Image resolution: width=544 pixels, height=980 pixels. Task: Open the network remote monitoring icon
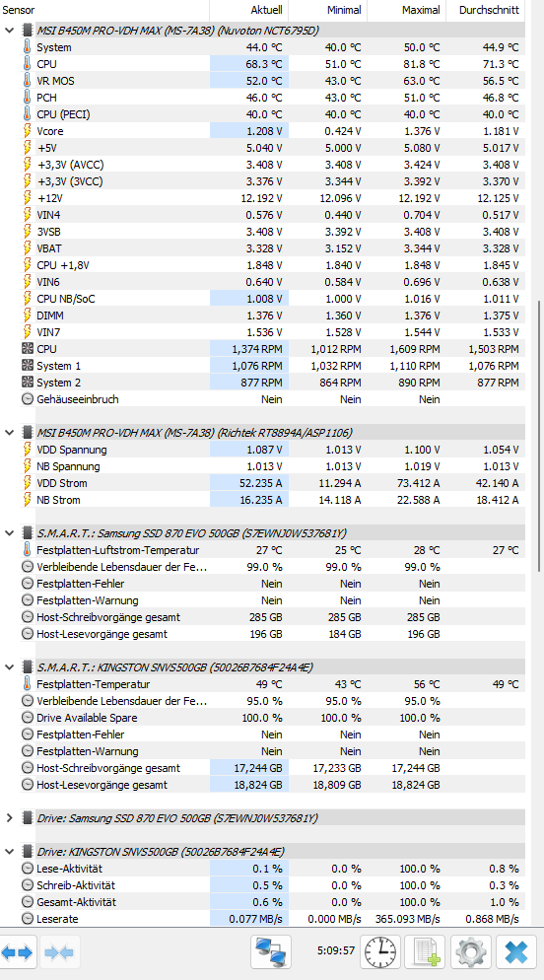271,952
